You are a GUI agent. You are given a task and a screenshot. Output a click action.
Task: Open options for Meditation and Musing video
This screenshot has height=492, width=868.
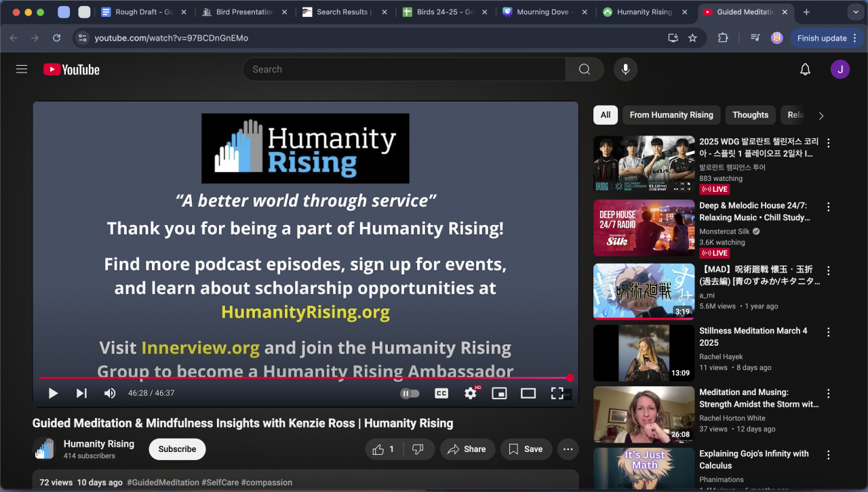[828, 393]
